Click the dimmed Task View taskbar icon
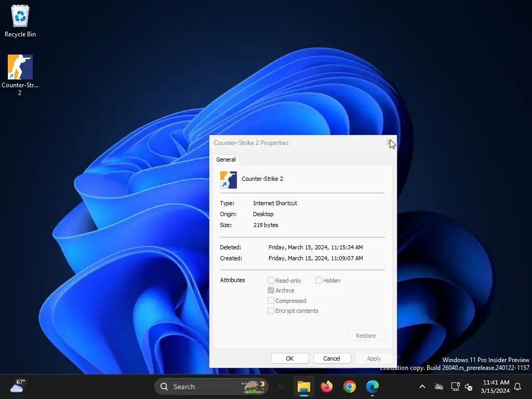 coord(281,387)
